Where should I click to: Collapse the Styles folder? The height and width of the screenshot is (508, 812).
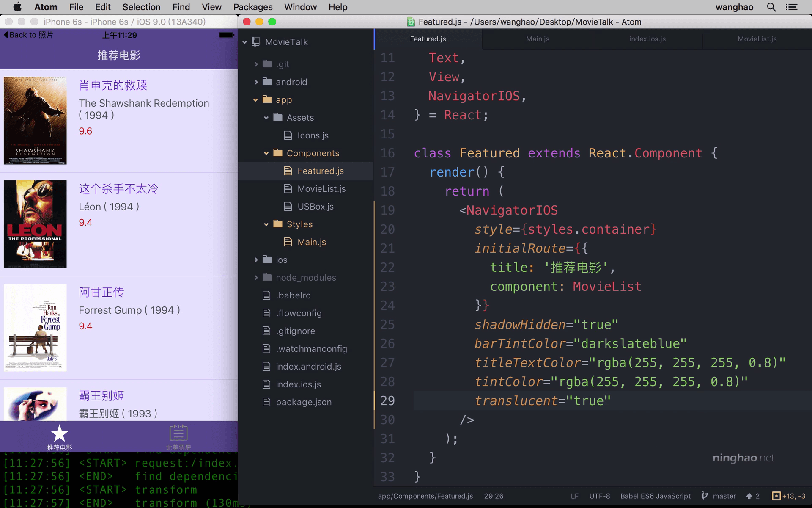point(266,224)
